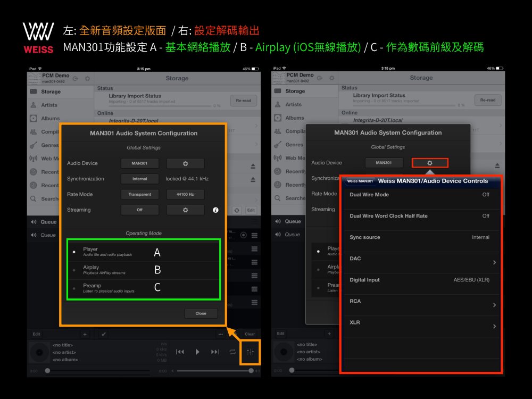
Task: Open Genres in left iPad sidebar
Action: coord(44,145)
